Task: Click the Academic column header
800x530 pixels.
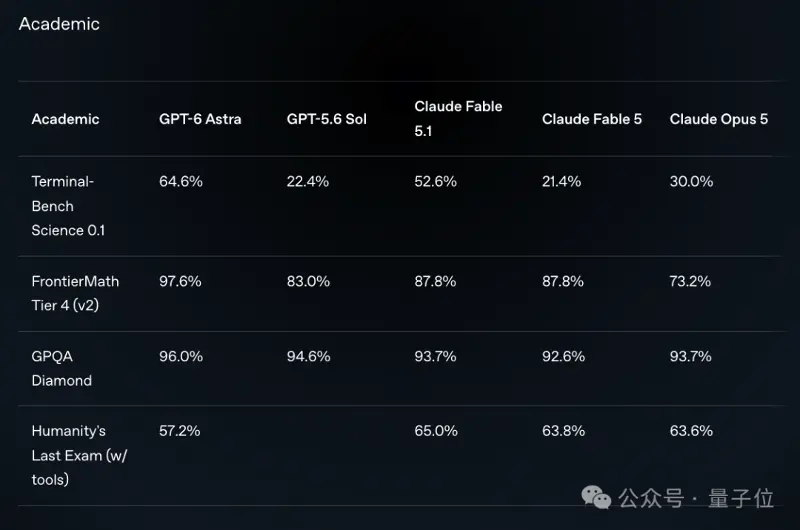Action: pyautogui.click(x=65, y=119)
